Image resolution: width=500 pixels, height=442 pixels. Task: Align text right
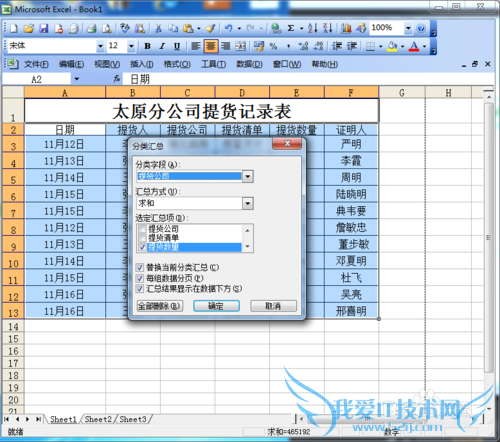[226, 46]
